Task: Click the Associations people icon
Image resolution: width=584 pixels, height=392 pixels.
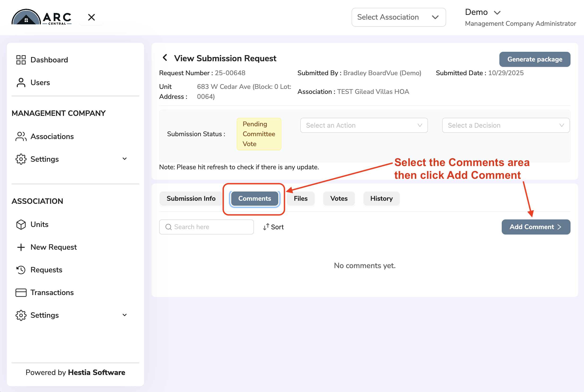Action: [x=21, y=136]
